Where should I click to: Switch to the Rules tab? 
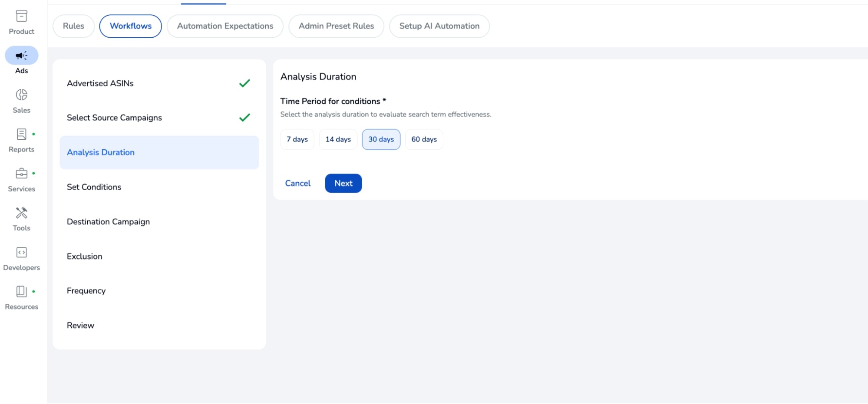pyautogui.click(x=73, y=26)
